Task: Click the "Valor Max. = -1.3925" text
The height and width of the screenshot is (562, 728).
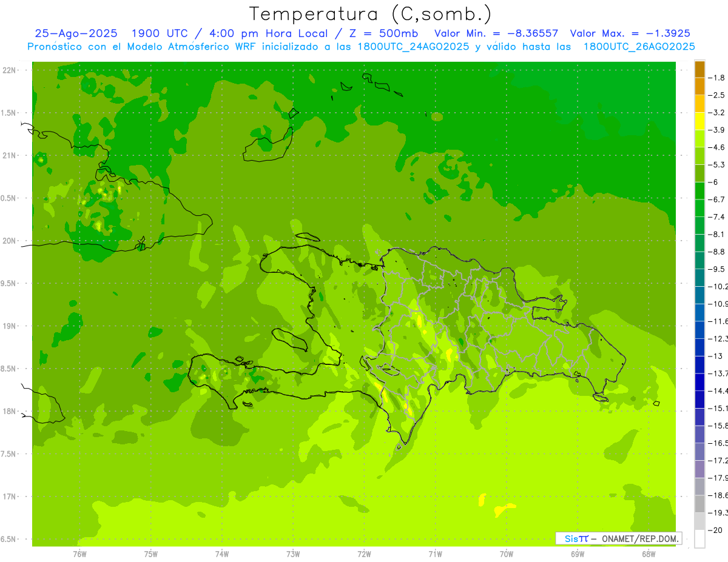Action: pyautogui.click(x=630, y=33)
